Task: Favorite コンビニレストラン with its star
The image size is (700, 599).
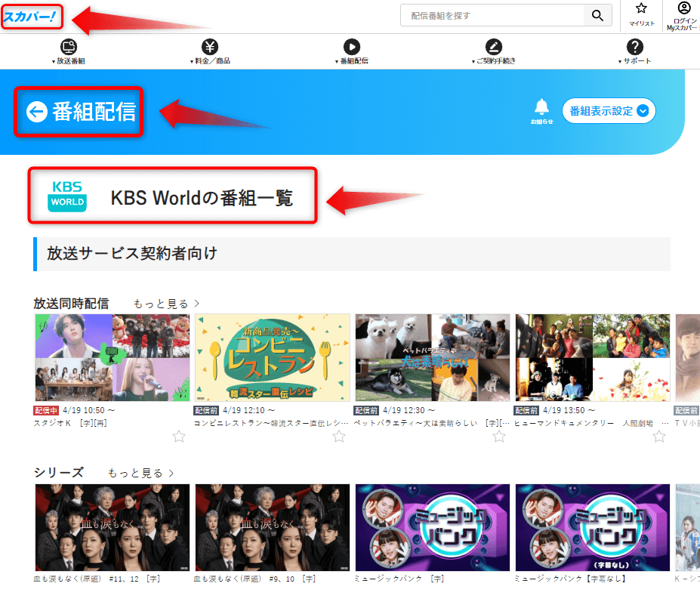Action: click(x=339, y=437)
